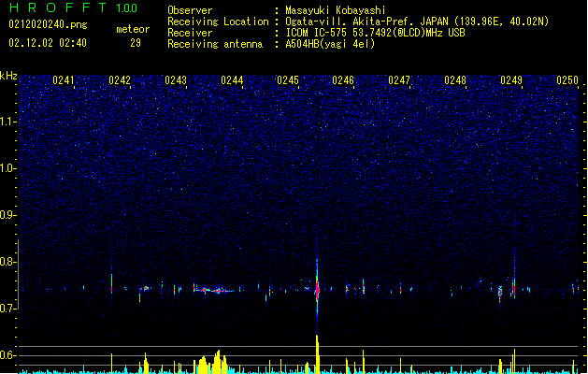Click the meteor count value 29
Screen dimensions: 588x374
(136, 43)
